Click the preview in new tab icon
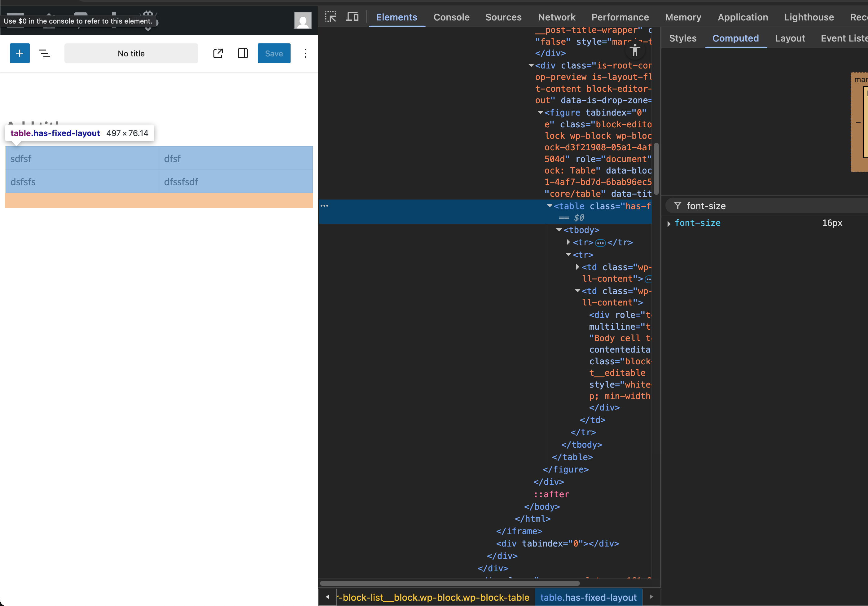868x606 pixels. pos(218,53)
